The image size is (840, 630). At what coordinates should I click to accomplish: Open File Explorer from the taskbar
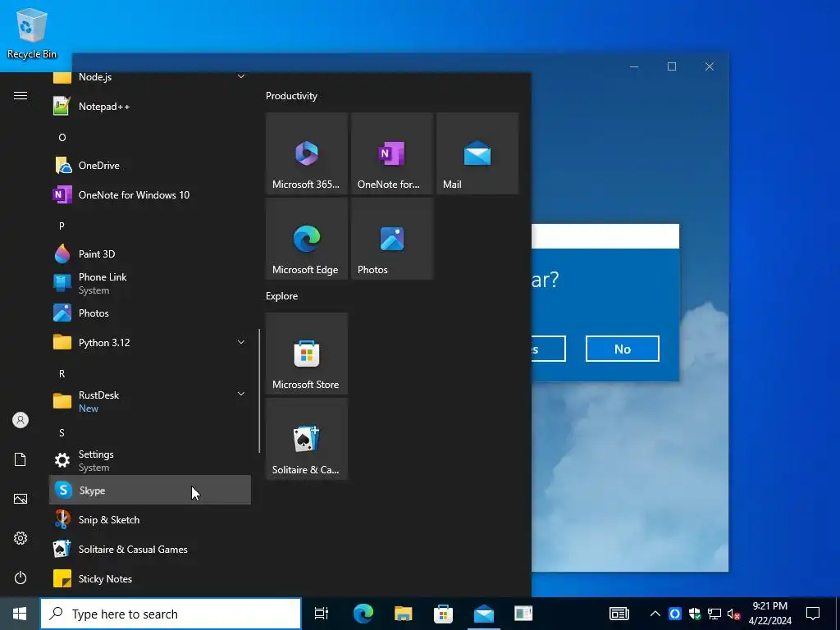tap(403, 614)
